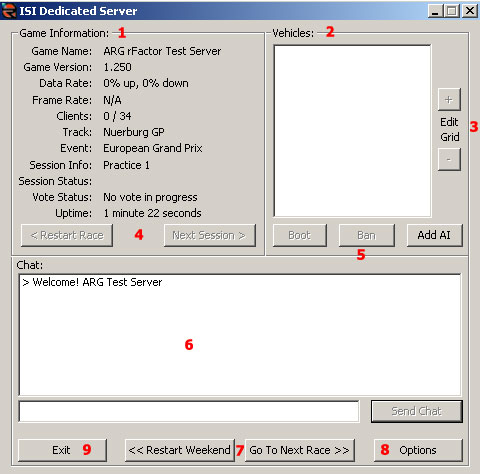Screen dimensions: 480x474
Task: Click the Restart Race button
Action: (x=67, y=235)
